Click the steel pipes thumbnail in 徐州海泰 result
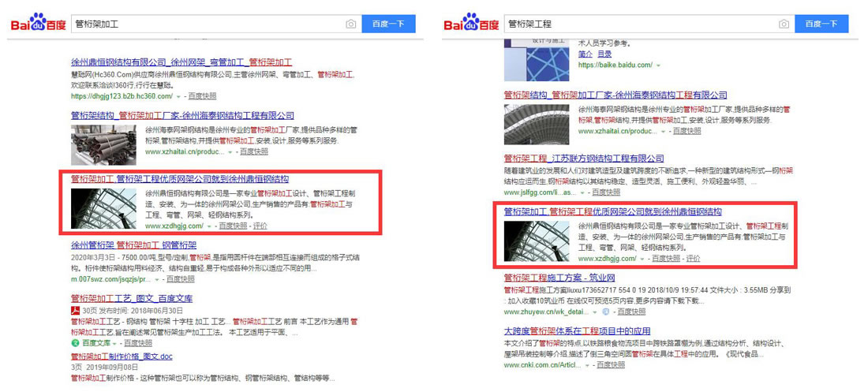The height and width of the screenshot is (392, 868). [103, 142]
